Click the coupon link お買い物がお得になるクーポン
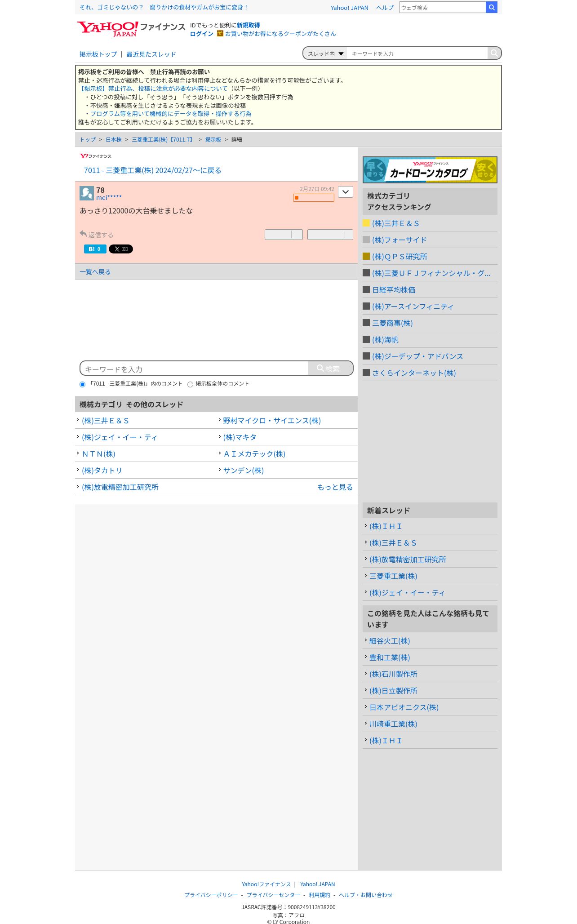 click(x=280, y=34)
